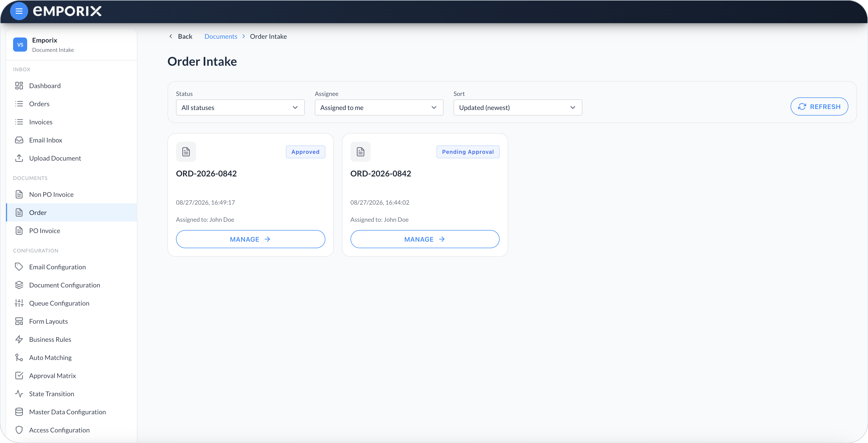
Task: Click Manage on the Pending Approval order card
Action: coord(425,239)
